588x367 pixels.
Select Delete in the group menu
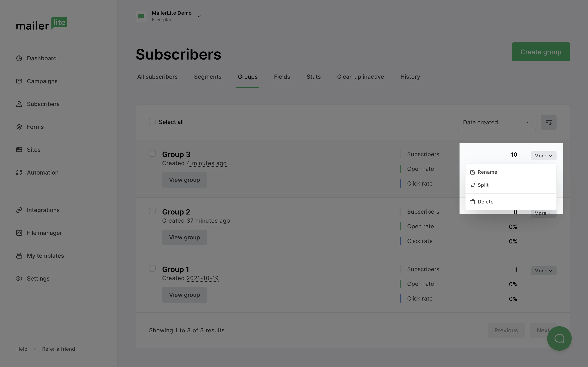(x=485, y=202)
